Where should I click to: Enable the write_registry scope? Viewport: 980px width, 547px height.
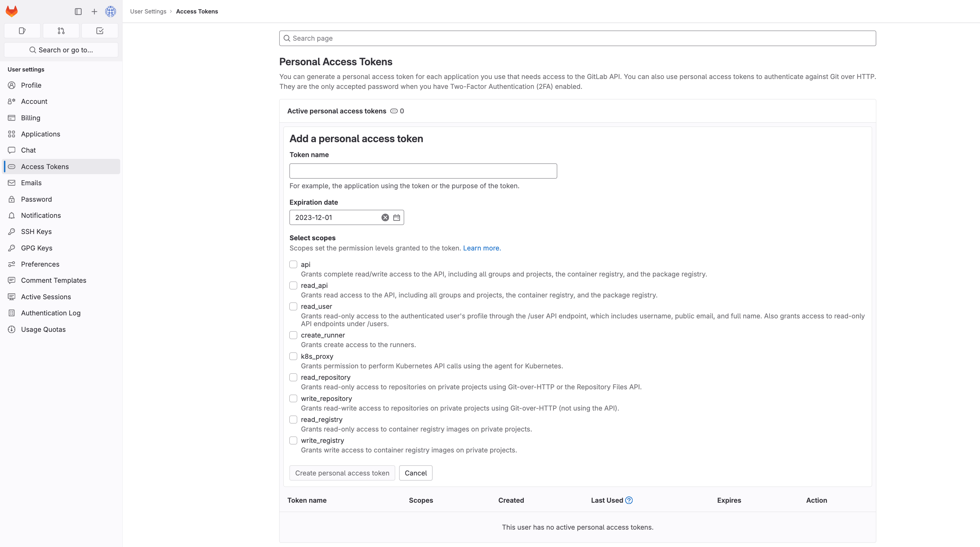[x=293, y=440]
